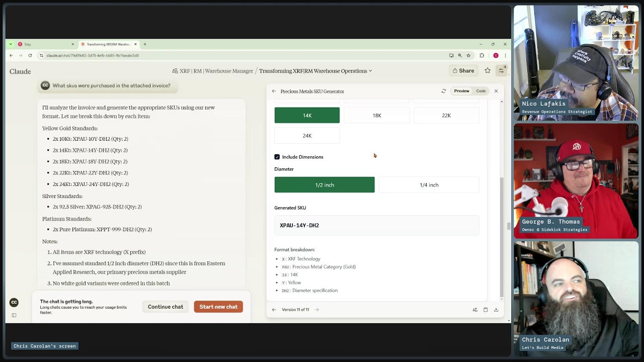Download the artifact
This screenshot has width=644, height=362.
click(x=496, y=310)
